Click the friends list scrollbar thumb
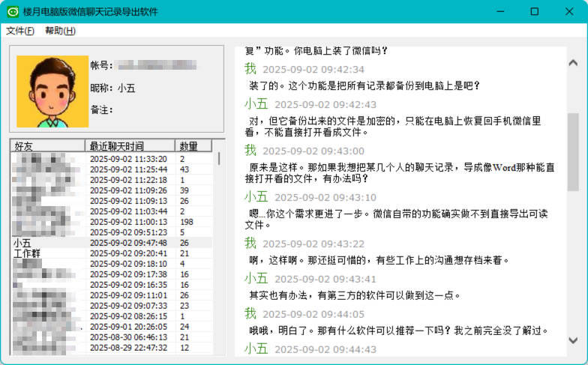The image size is (588, 365). coord(219,158)
